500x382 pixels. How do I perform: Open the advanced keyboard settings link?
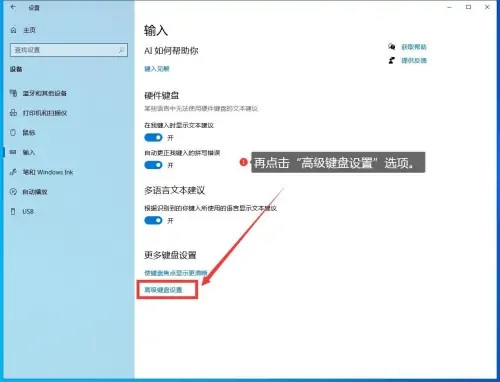tap(163, 290)
